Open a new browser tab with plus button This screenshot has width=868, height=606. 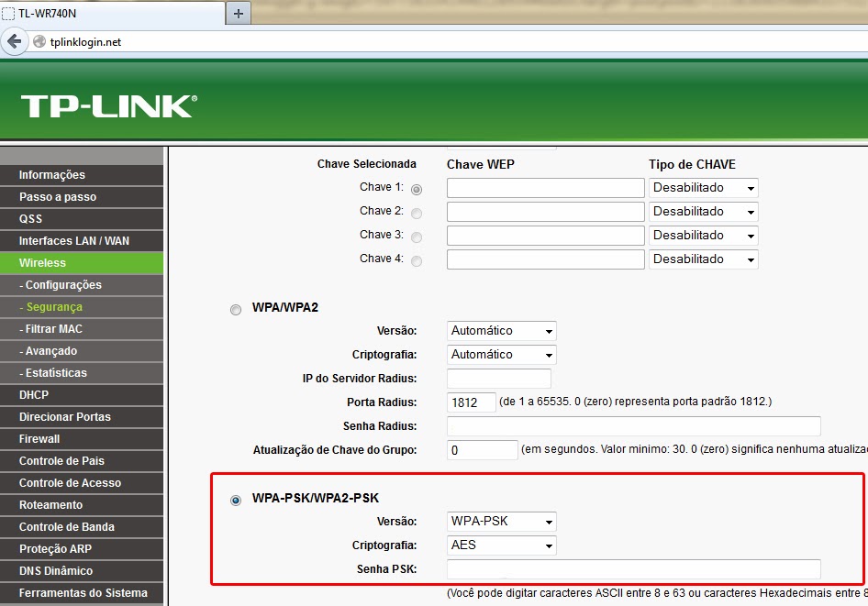coord(239,13)
